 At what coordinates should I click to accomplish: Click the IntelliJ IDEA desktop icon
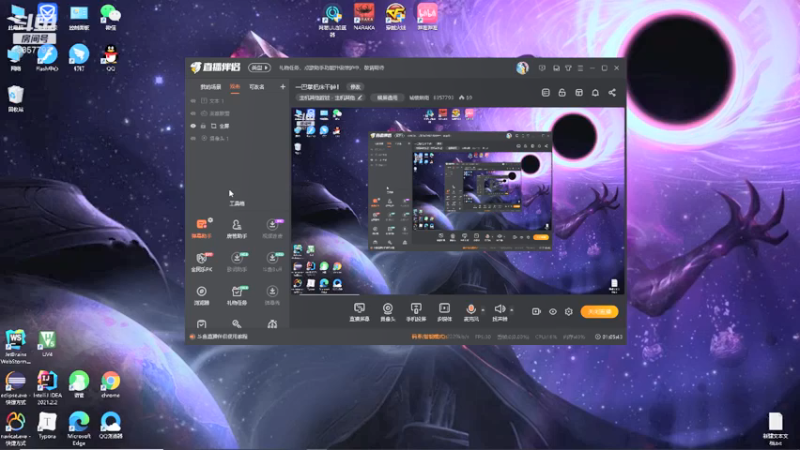click(47, 388)
